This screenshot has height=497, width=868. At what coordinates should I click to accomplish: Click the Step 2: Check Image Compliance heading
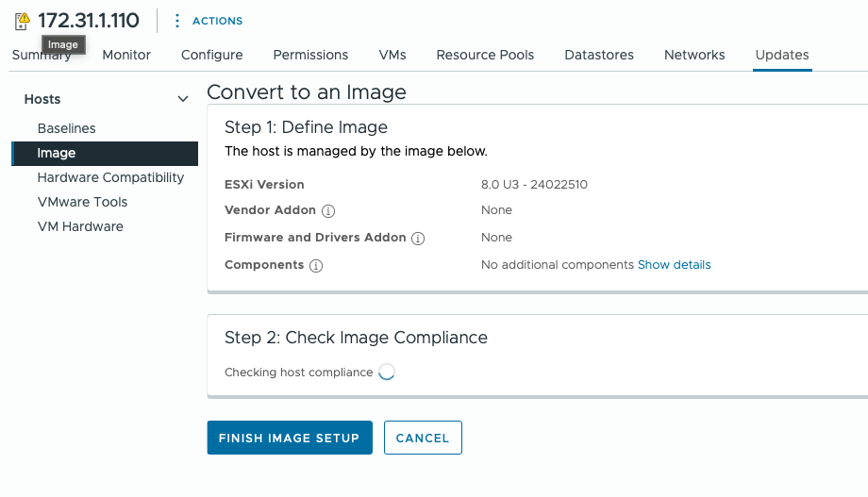pyautogui.click(x=356, y=338)
